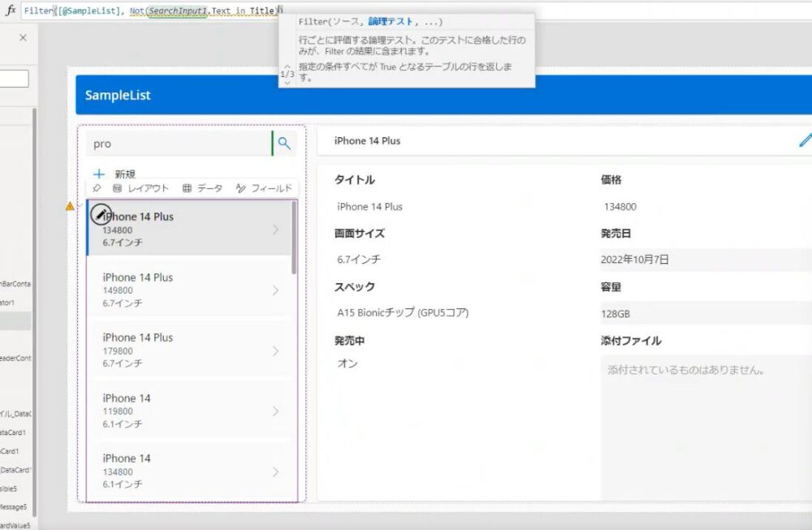Click the search magnifier icon
The width and height of the screenshot is (812, 530).
(283, 143)
